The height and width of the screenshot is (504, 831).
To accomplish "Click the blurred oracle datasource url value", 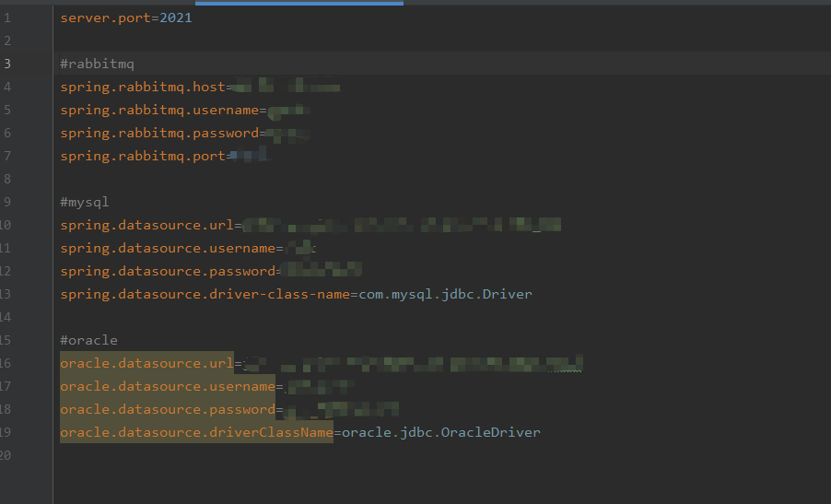I will (x=413, y=364).
